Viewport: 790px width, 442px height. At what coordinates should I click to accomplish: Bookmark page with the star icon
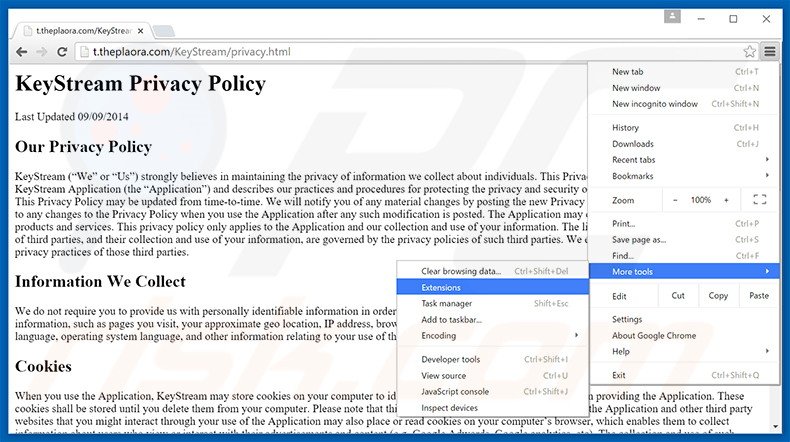[x=750, y=51]
